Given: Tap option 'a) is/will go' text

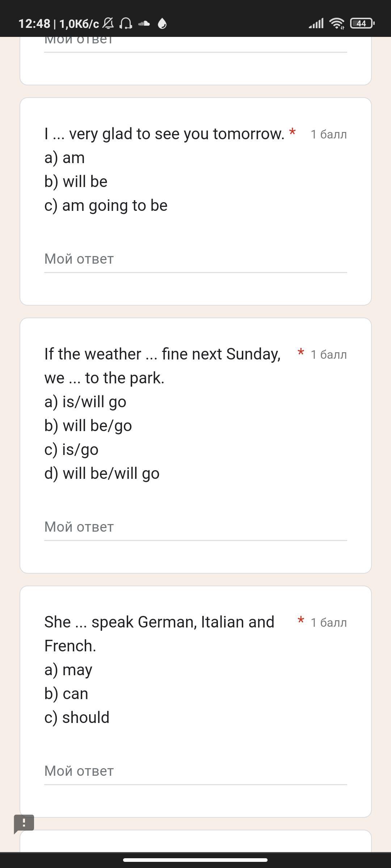Looking at the screenshot, I should click(x=85, y=402).
